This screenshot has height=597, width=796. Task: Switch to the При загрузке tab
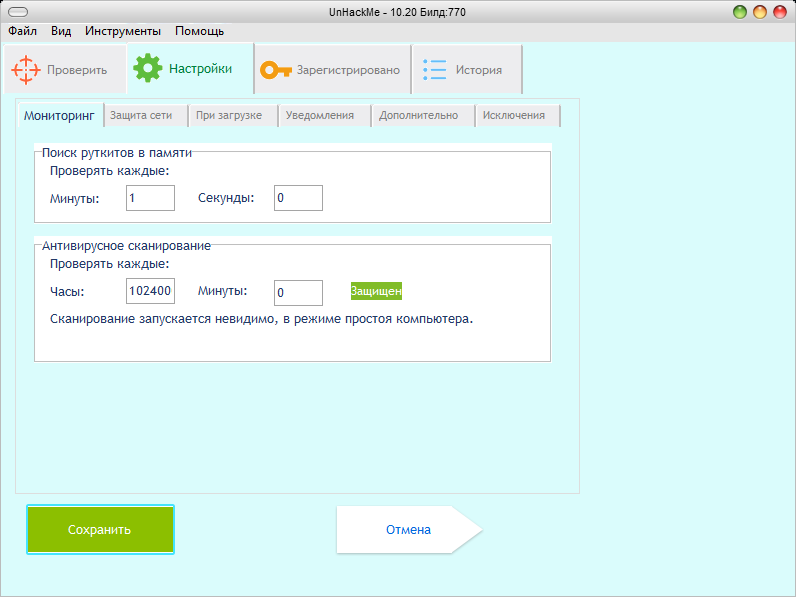229,115
